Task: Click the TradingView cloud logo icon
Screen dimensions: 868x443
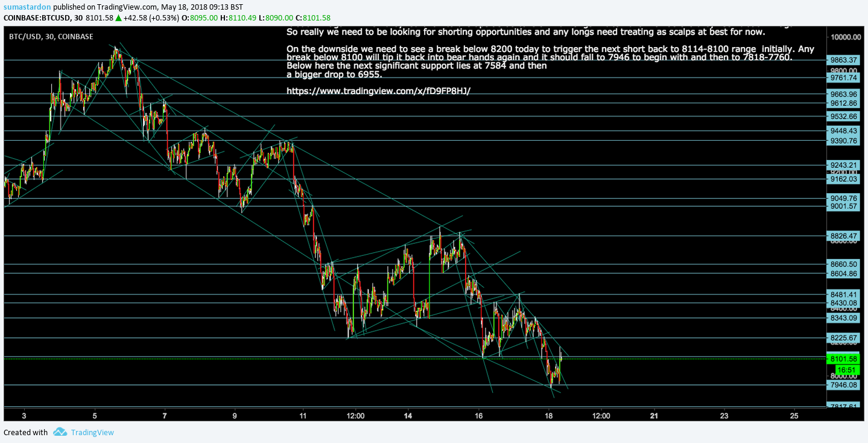Action: tap(60, 432)
